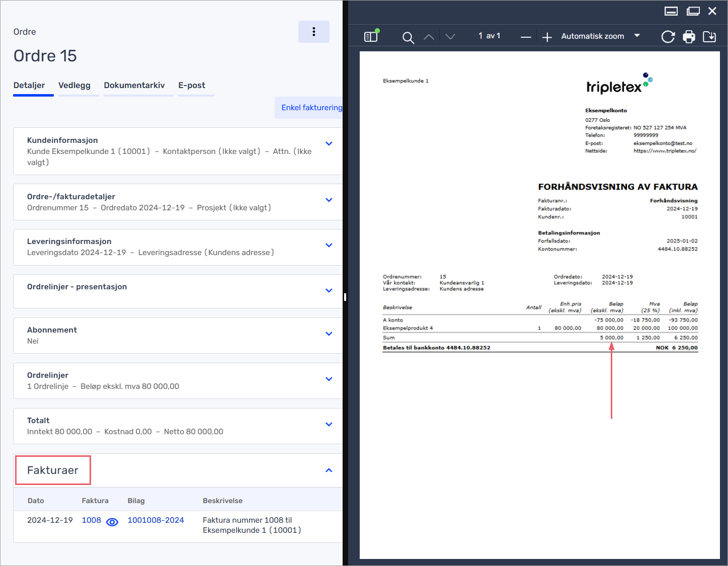Click the Bilag column header
This screenshot has height=566, width=728.
tap(136, 501)
